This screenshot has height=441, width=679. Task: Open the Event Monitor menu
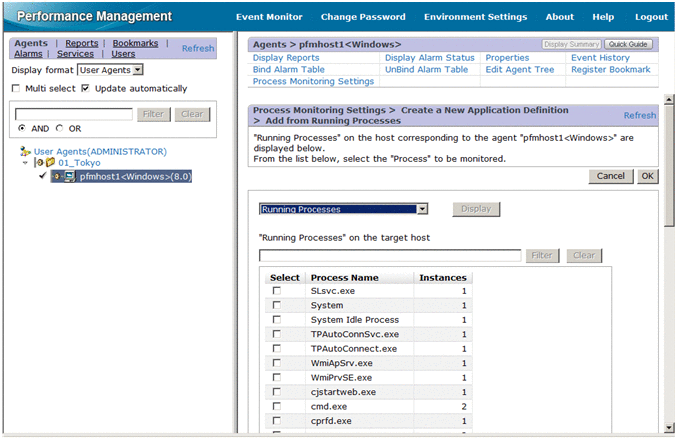tap(269, 17)
